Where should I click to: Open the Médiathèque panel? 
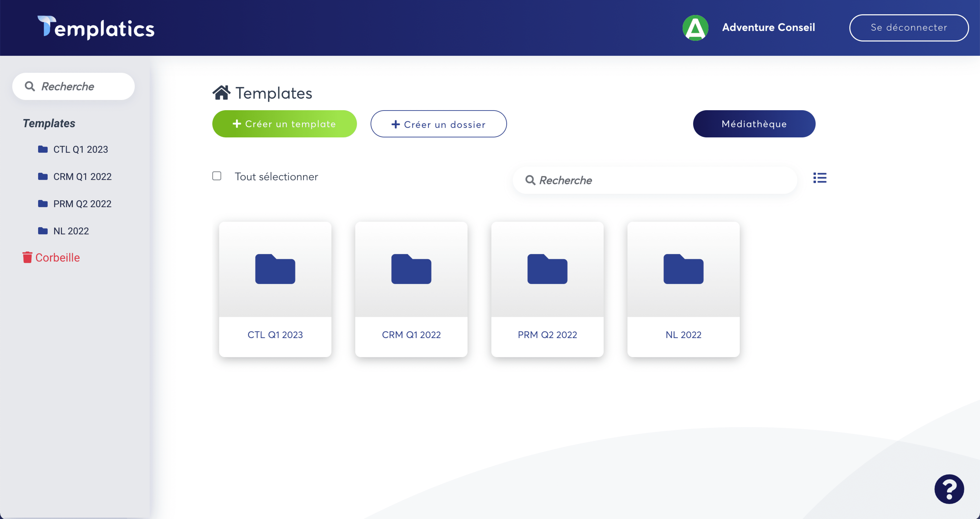pyautogui.click(x=754, y=124)
